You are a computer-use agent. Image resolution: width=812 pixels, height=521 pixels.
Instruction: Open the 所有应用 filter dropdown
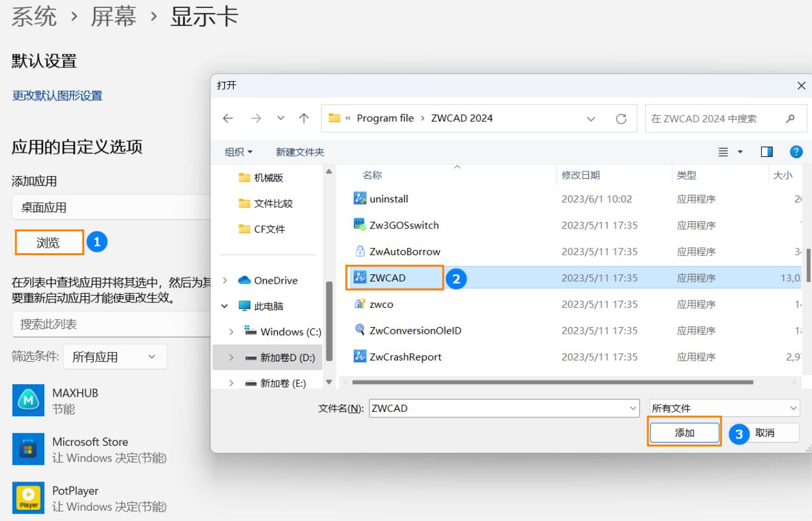click(x=115, y=357)
